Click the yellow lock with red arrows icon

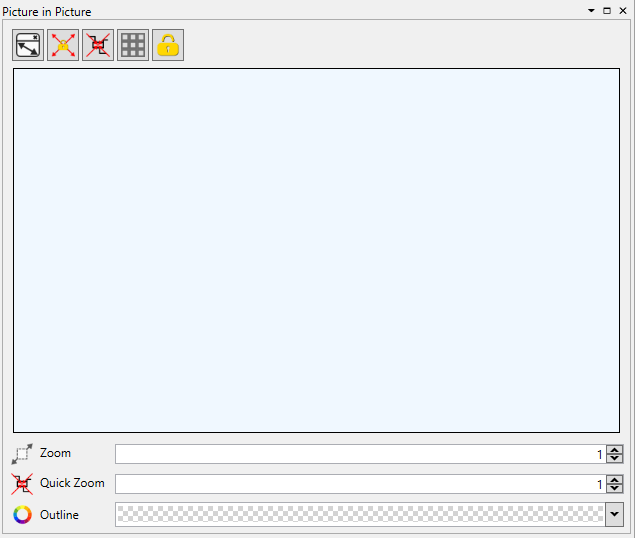point(63,45)
